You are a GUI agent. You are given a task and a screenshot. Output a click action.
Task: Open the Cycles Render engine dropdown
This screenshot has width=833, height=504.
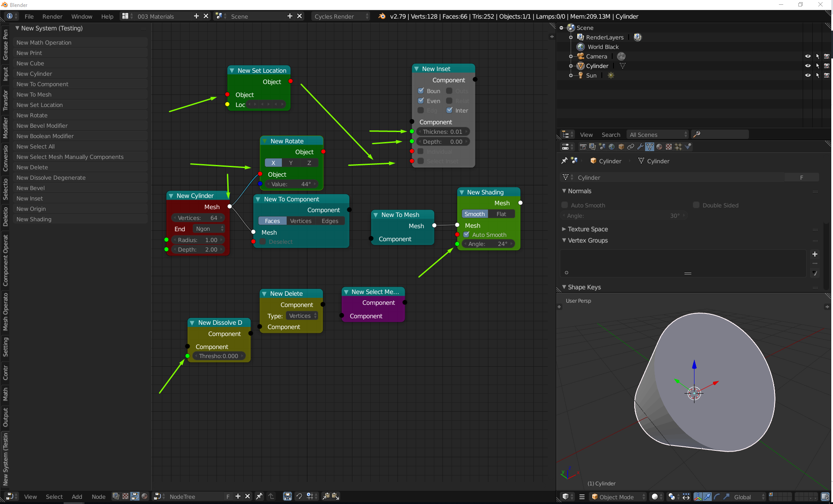(341, 16)
